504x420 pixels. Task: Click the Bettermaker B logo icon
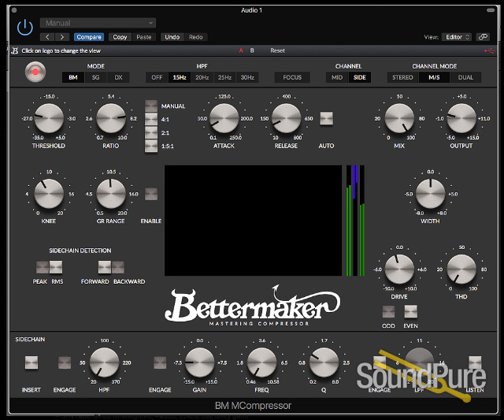15,50
